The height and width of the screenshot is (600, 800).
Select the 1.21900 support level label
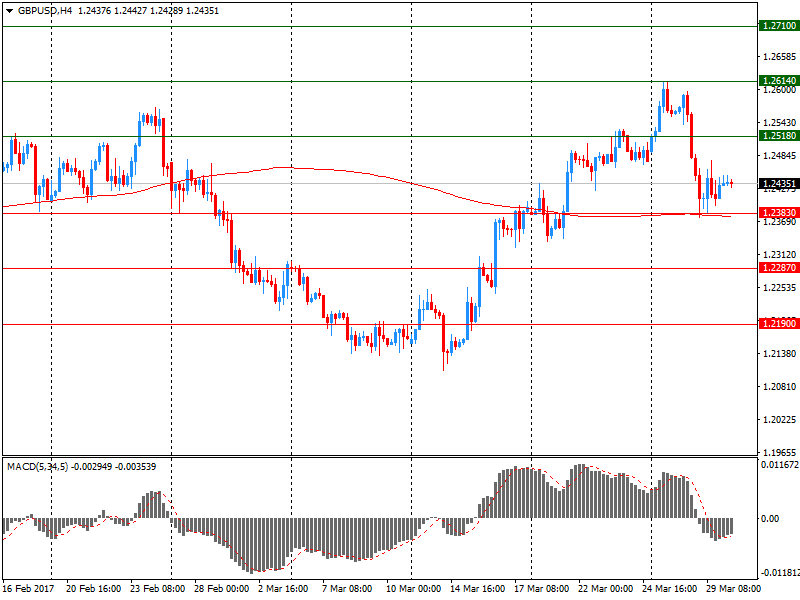(x=779, y=323)
